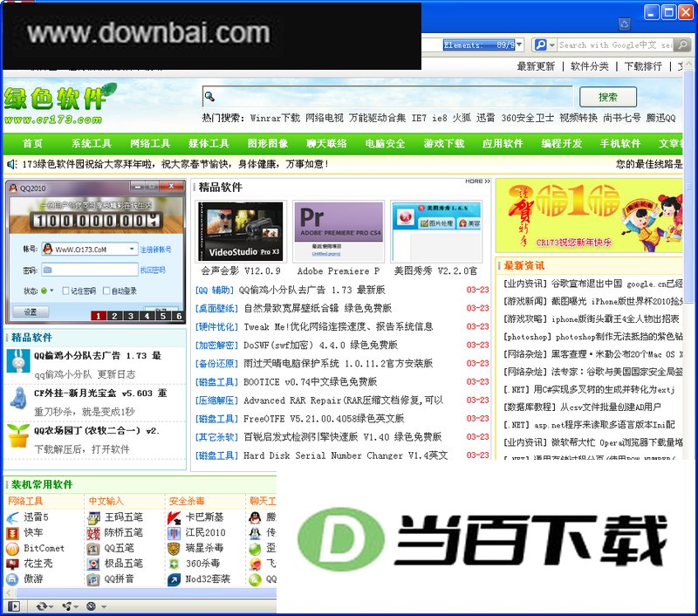Click the site search input field
Image resolution: width=698 pixels, height=616 pixels.
pyautogui.click(x=387, y=96)
